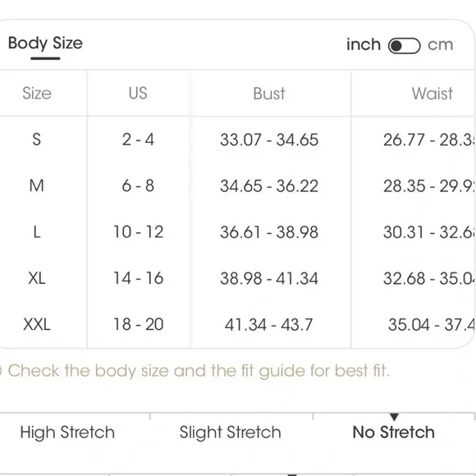The height and width of the screenshot is (476, 476).
Task: Choose the Slight Stretch option
Action: (230, 432)
